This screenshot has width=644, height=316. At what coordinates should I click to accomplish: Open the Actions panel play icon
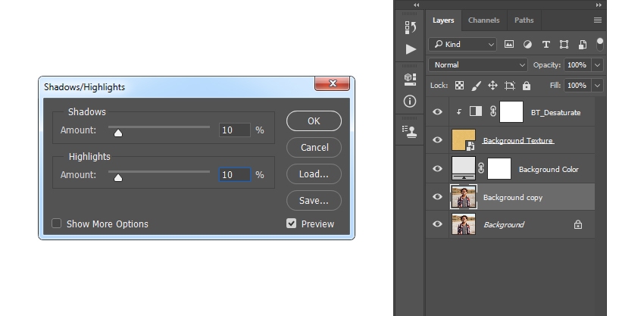point(411,49)
